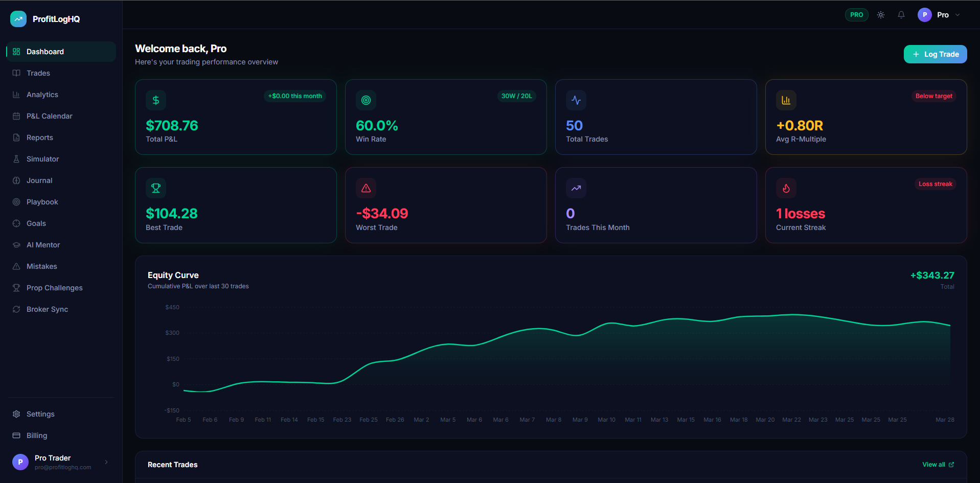Open the Goals tracker
This screenshot has width=980, height=483.
click(x=36, y=223)
